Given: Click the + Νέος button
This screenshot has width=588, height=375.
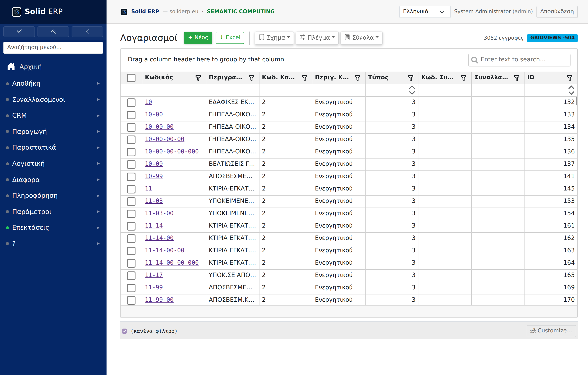Looking at the screenshot, I should [x=198, y=38].
